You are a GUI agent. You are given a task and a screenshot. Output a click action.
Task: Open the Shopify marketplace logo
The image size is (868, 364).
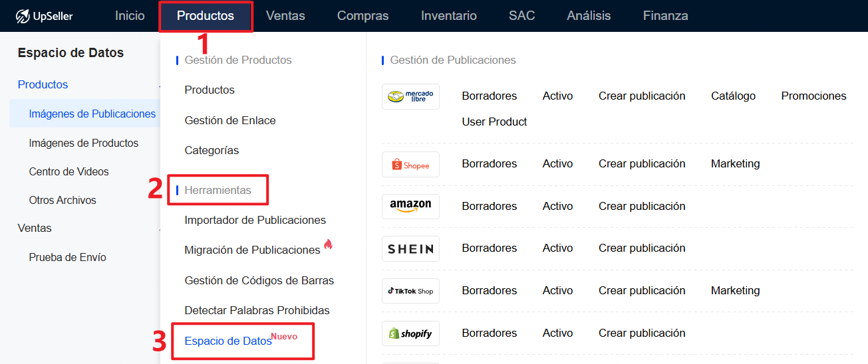(410, 333)
